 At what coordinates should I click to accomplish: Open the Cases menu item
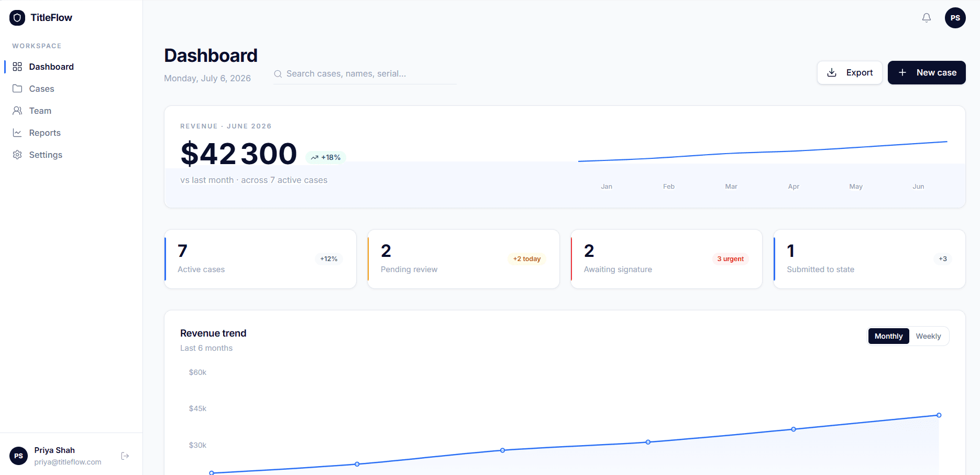(71, 89)
